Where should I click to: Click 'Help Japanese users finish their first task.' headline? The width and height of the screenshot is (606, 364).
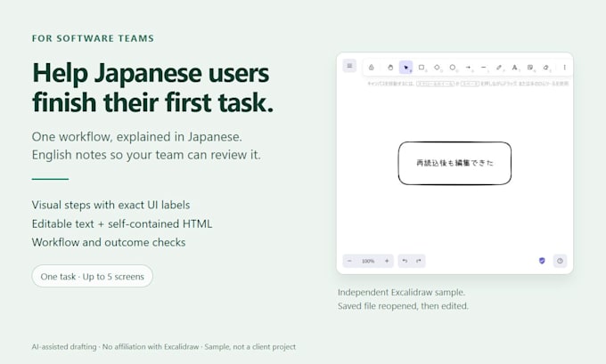tap(152, 87)
